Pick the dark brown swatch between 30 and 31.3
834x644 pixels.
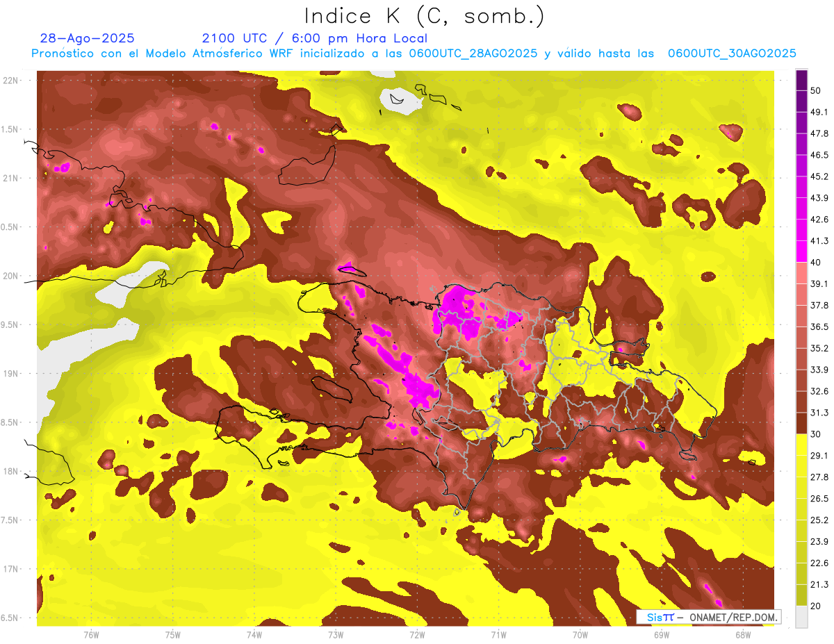[801, 424]
